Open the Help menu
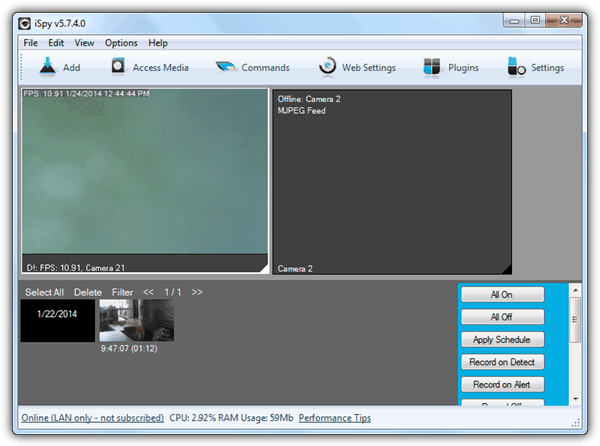600x446 pixels. tap(158, 43)
